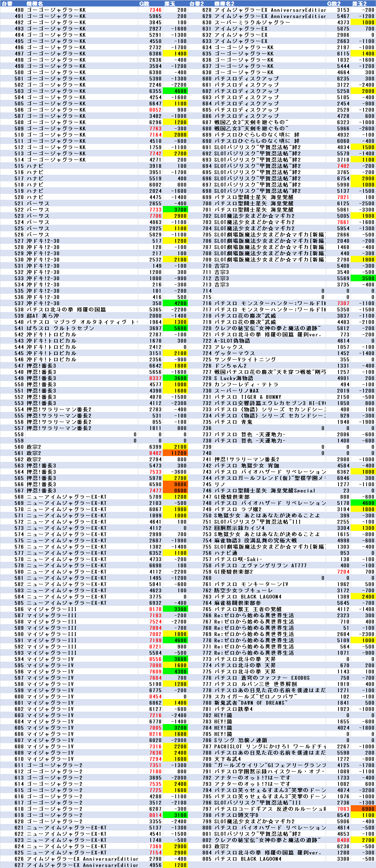The image size is (376, 868).
Task: Select the G数2 column header
Action: click(338, 3)
